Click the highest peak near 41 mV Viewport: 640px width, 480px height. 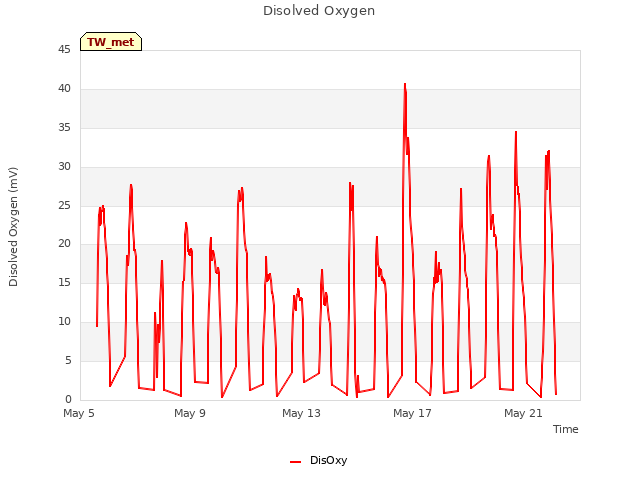tap(405, 84)
